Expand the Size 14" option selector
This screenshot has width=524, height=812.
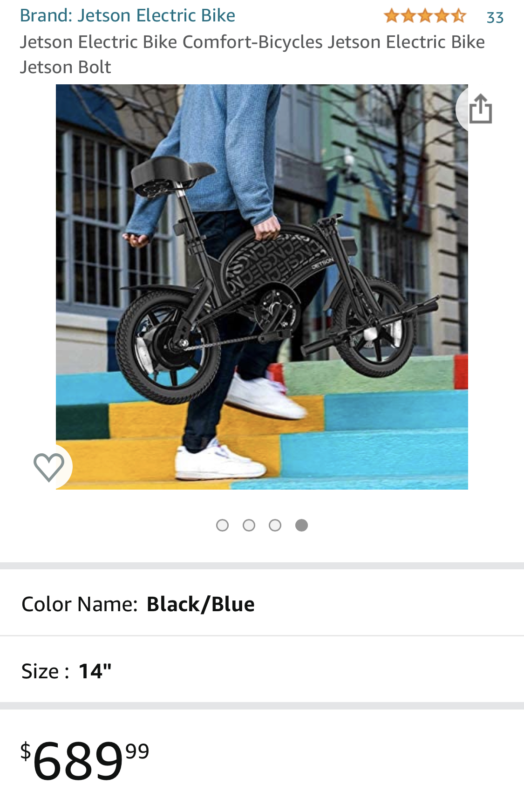point(262,671)
